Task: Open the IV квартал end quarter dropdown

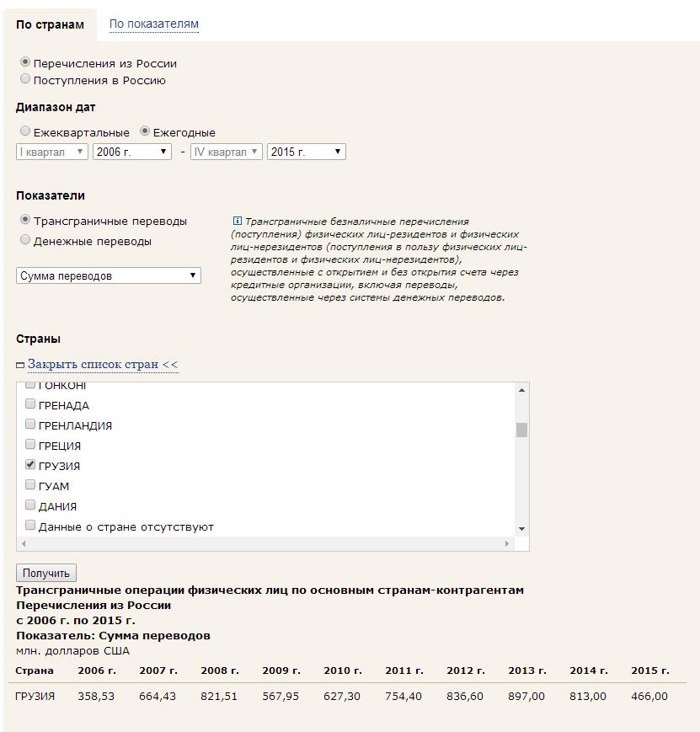Action: pyautogui.click(x=227, y=152)
